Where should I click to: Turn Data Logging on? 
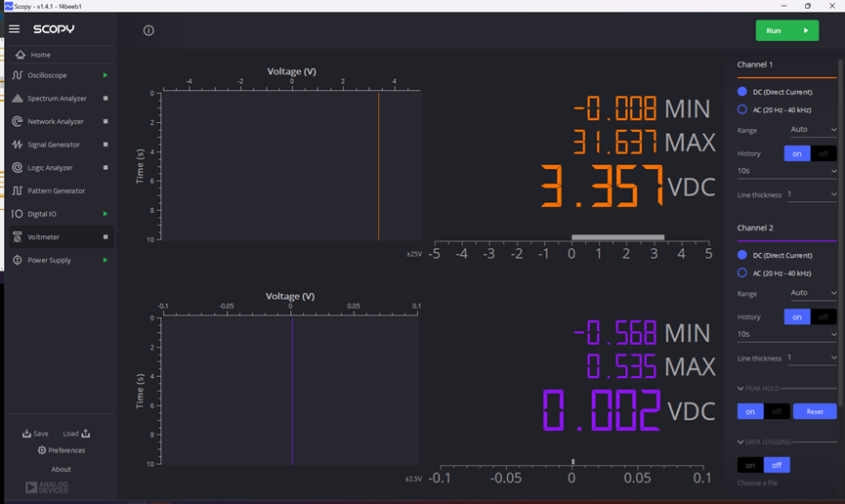(x=750, y=465)
